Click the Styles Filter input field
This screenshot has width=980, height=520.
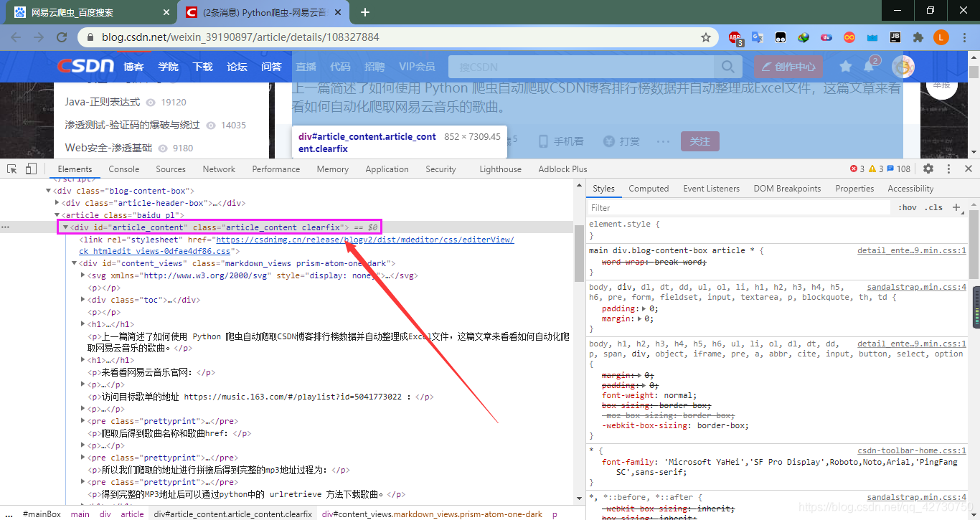(739, 207)
